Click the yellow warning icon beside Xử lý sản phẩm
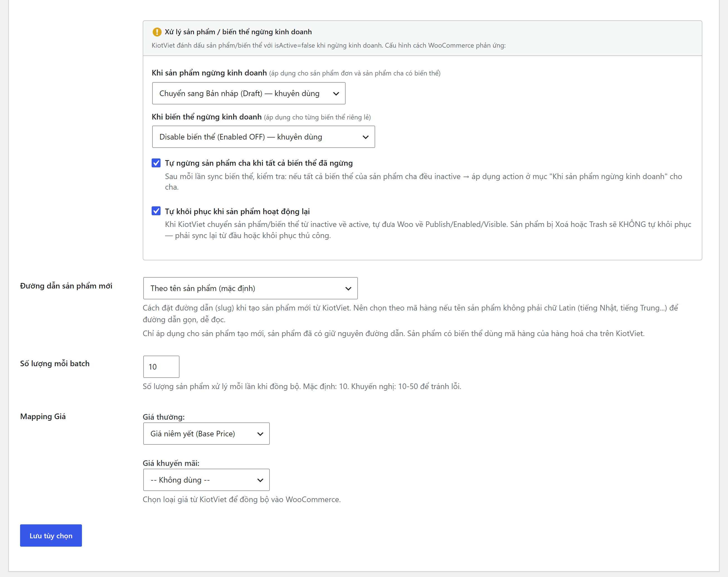Viewport: 728px width, 577px height. point(157,32)
